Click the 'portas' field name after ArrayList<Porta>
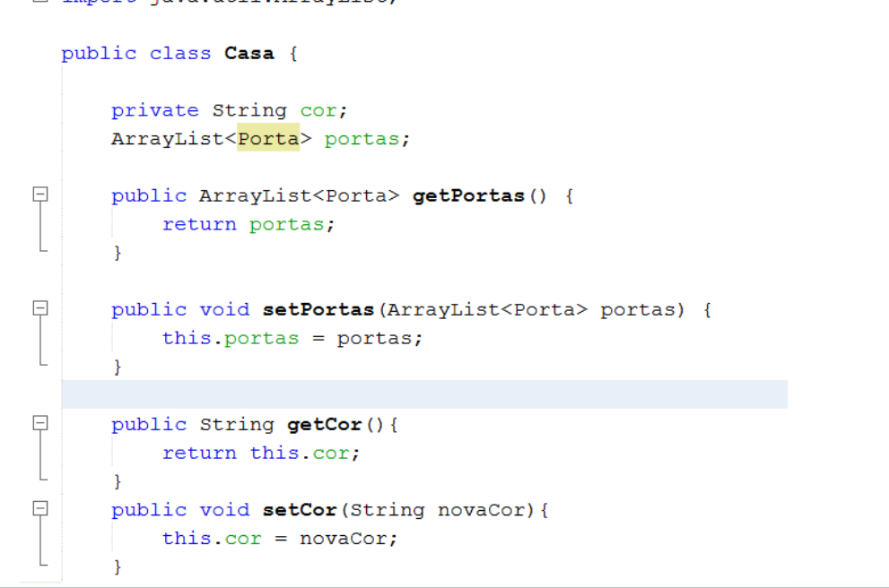 (x=362, y=139)
